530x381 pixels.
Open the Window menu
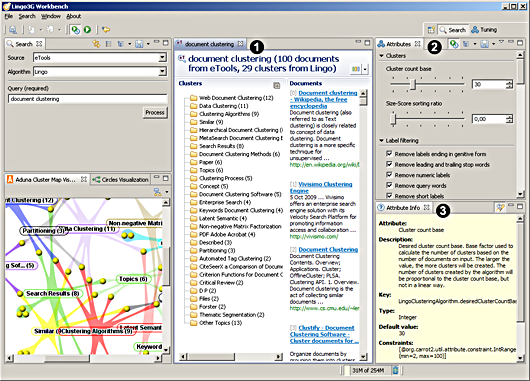[x=51, y=16]
